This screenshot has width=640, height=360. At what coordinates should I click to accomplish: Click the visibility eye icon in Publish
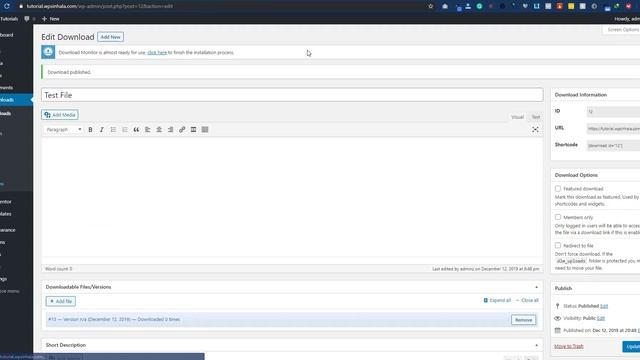[558, 318]
